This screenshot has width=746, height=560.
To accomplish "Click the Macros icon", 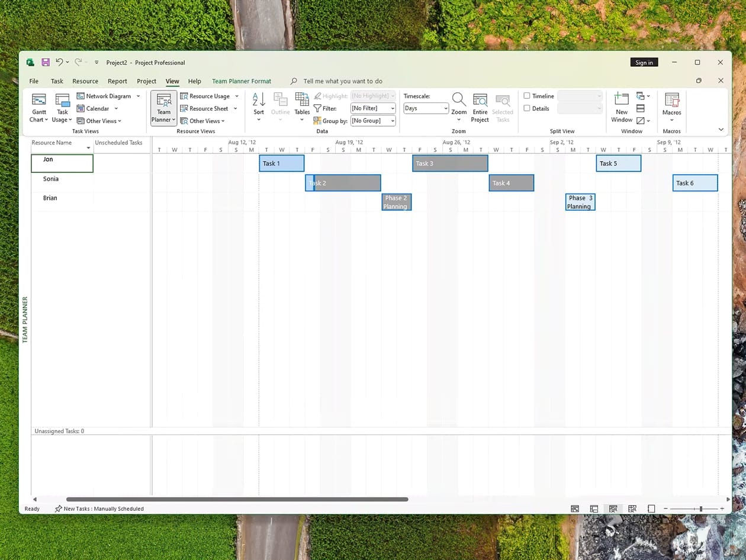I will (x=671, y=100).
